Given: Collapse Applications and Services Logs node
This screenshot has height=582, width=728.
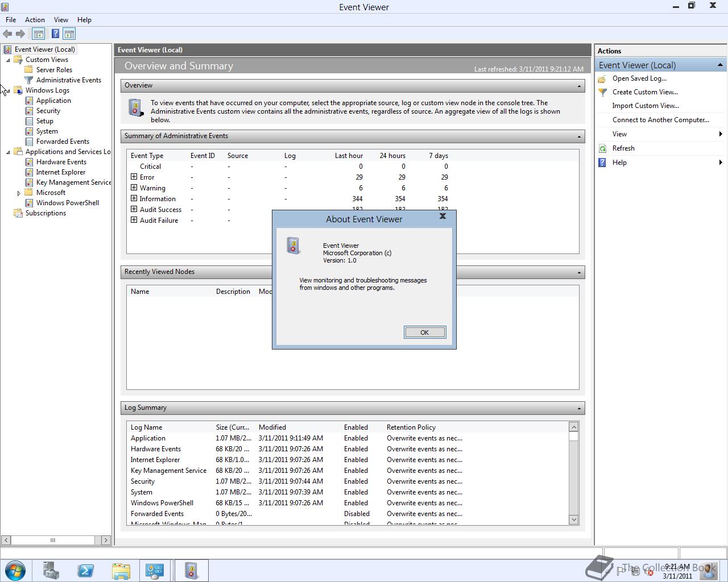Looking at the screenshot, I should coord(8,152).
